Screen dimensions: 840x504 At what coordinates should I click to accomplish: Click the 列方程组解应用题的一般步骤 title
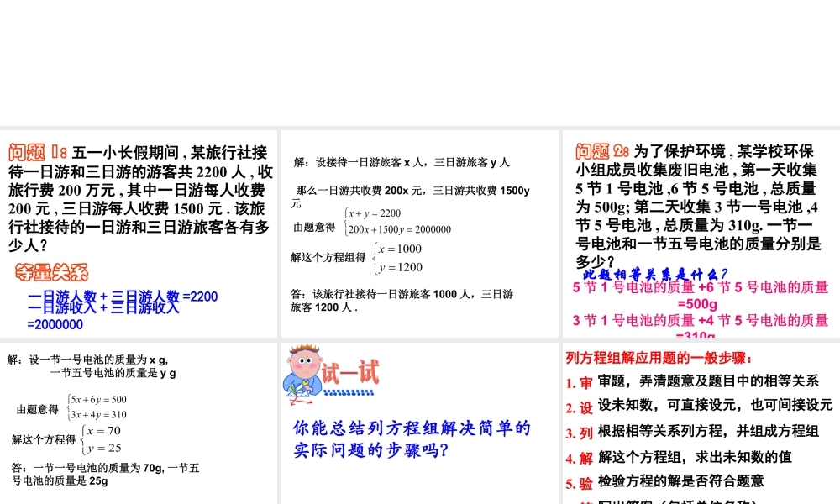655,355
